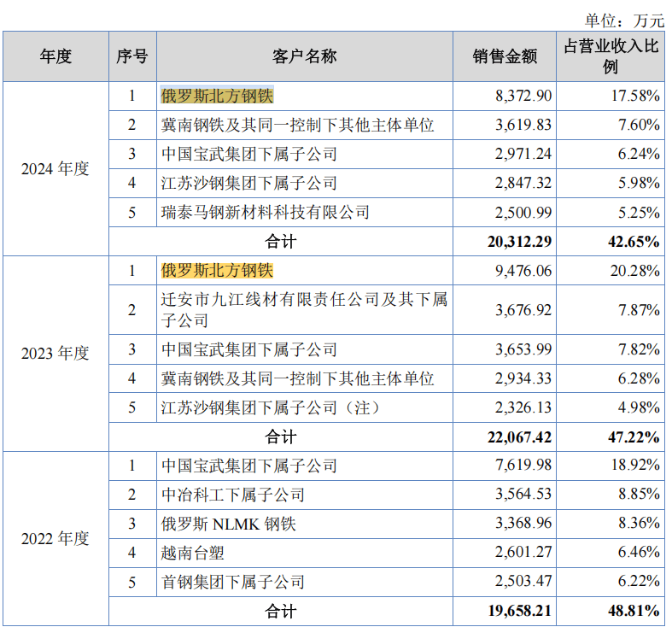This screenshot has width=672, height=627.
Task: Select the 2024 年度 row label cell
Action: (56, 168)
